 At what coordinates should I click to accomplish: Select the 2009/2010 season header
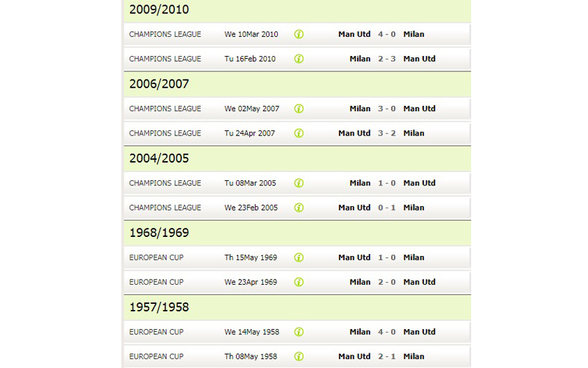pos(298,10)
